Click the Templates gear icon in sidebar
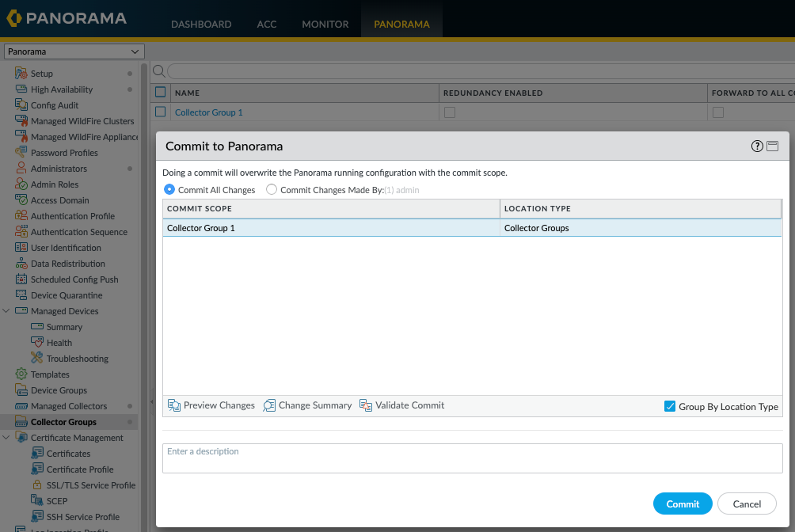The height and width of the screenshot is (532, 795). pyautogui.click(x=21, y=374)
